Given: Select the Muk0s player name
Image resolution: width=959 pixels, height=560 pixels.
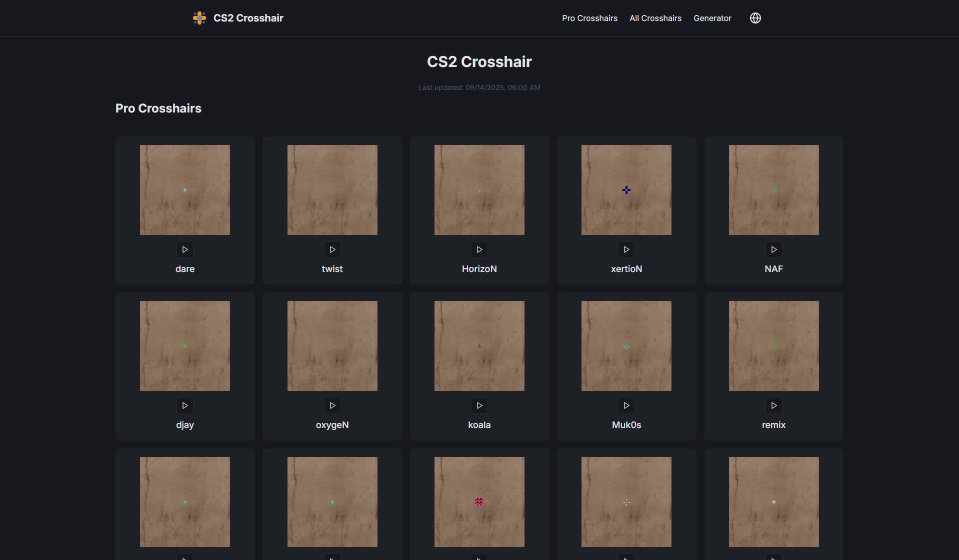Looking at the screenshot, I should (x=626, y=425).
